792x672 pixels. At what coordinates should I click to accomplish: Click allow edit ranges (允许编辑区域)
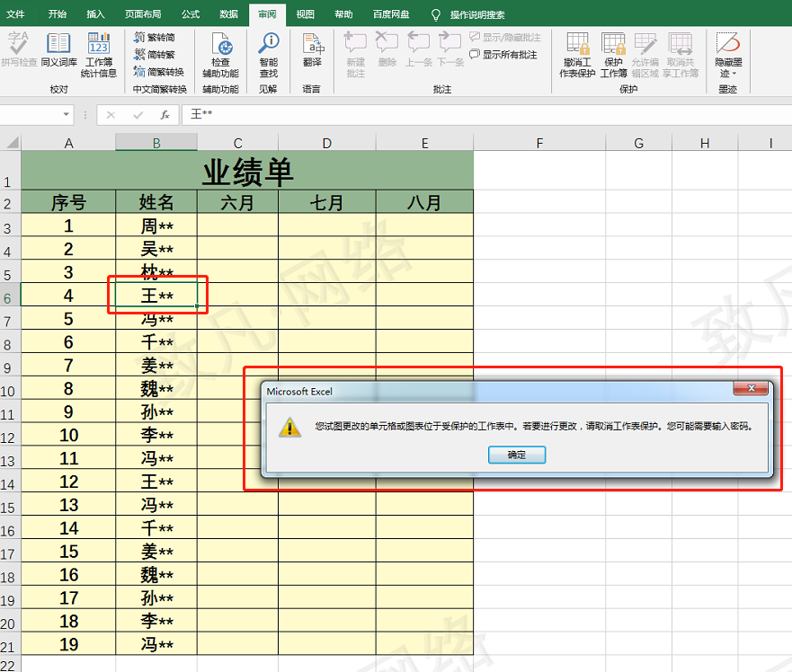(645, 55)
